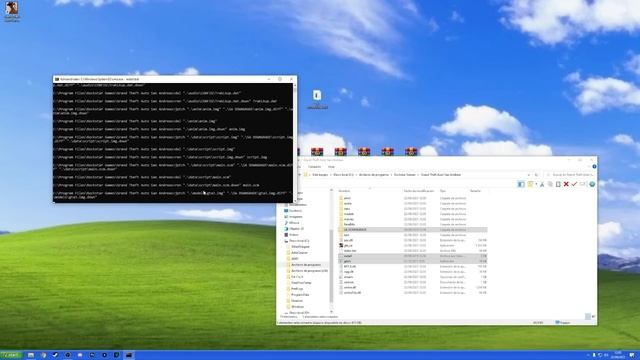
Task: Click the Paste clipboard icon in Explorer toolbar
Action: (558, 184)
